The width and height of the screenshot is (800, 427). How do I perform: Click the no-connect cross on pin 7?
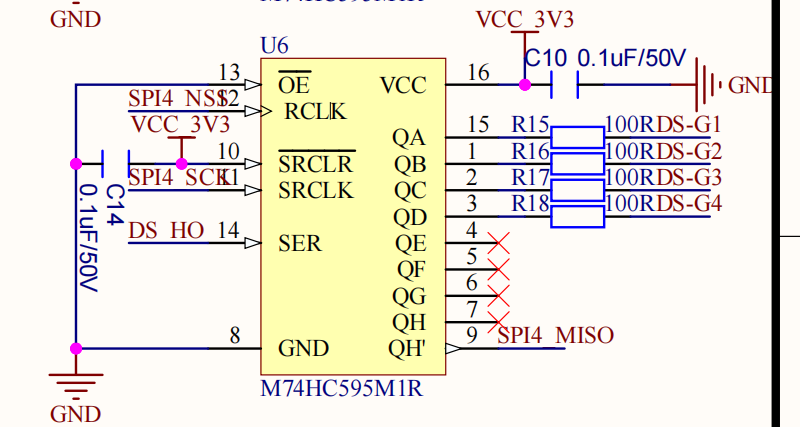[x=498, y=322]
